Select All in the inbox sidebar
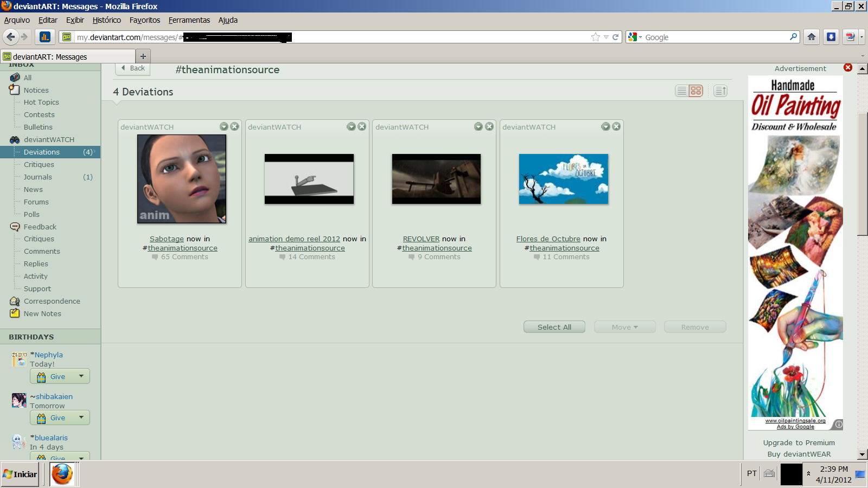868x488 pixels. pyautogui.click(x=28, y=78)
